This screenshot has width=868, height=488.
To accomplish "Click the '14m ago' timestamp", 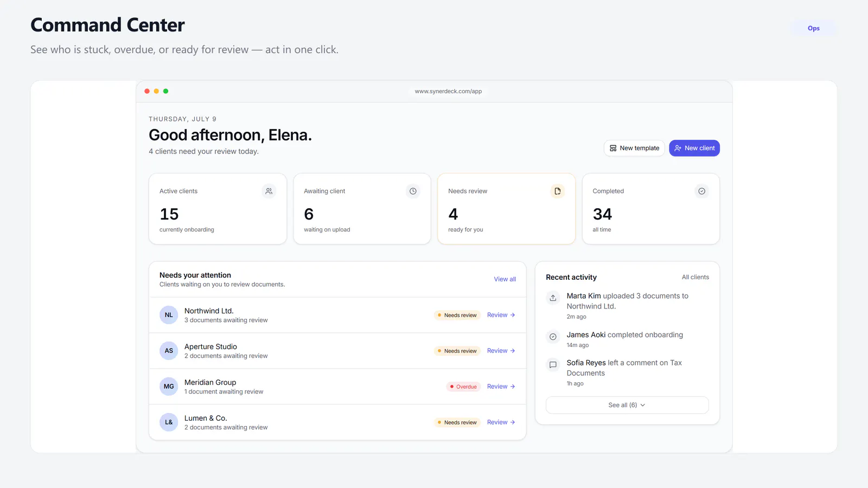I will click(x=578, y=345).
